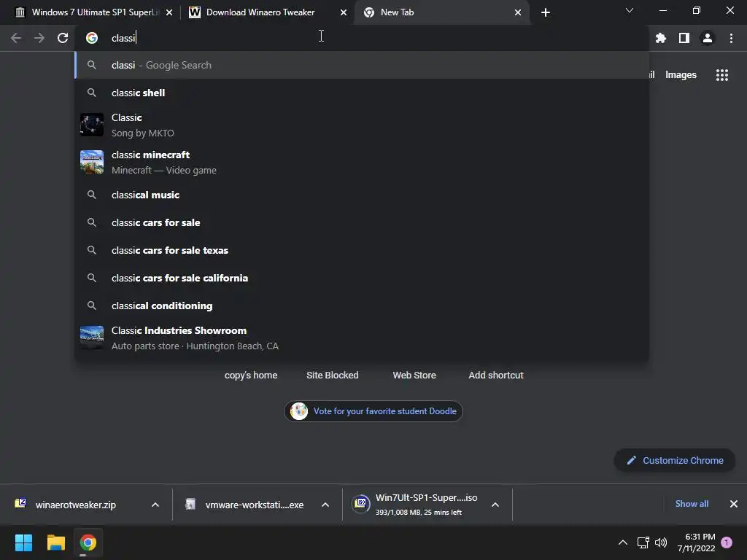Close the New Tab tab
747x560 pixels.
pos(518,12)
